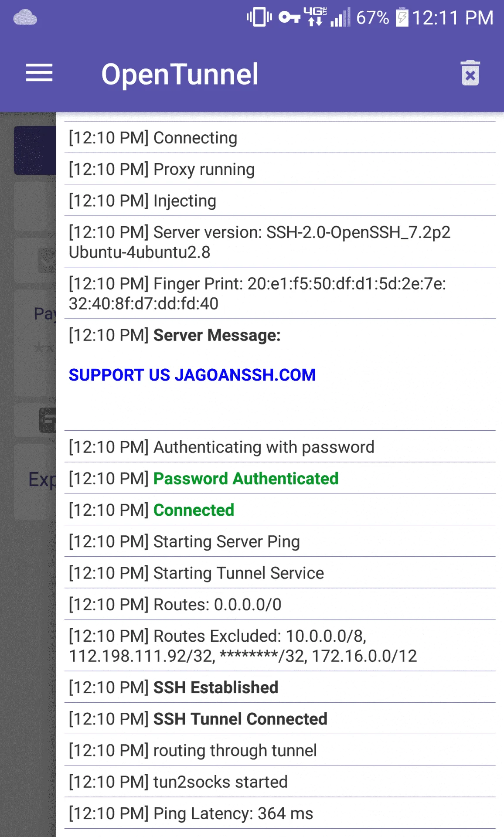Image resolution: width=504 pixels, height=837 pixels.
Task: Select the Server version log entry
Action: coord(280,242)
